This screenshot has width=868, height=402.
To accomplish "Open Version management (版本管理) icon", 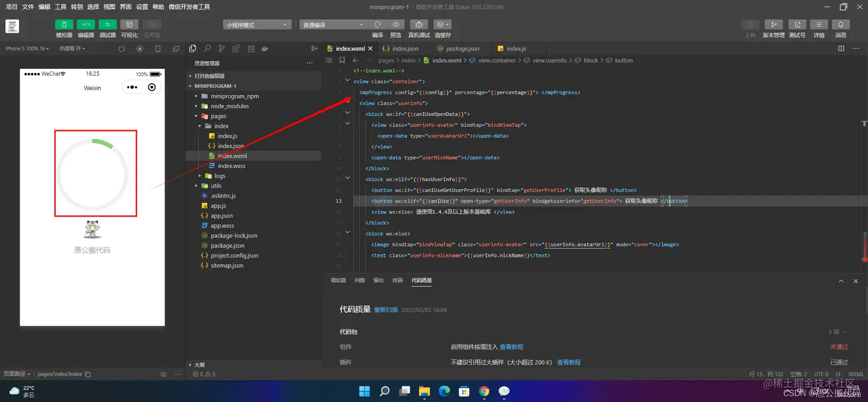I will 773,25.
